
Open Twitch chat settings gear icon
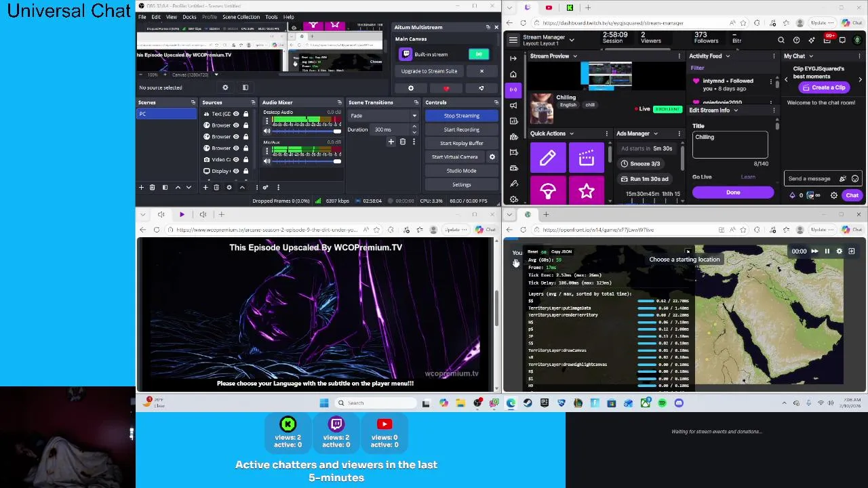(x=834, y=195)
